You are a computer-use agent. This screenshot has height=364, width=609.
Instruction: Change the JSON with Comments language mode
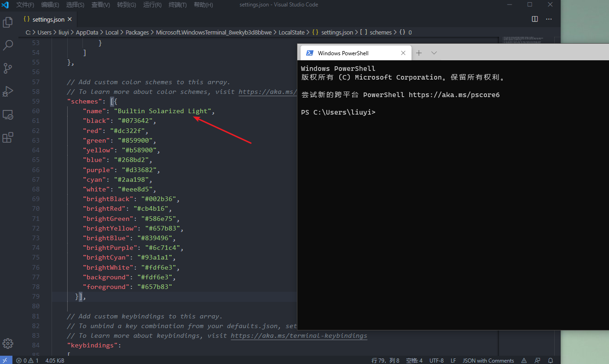point(488,360)
